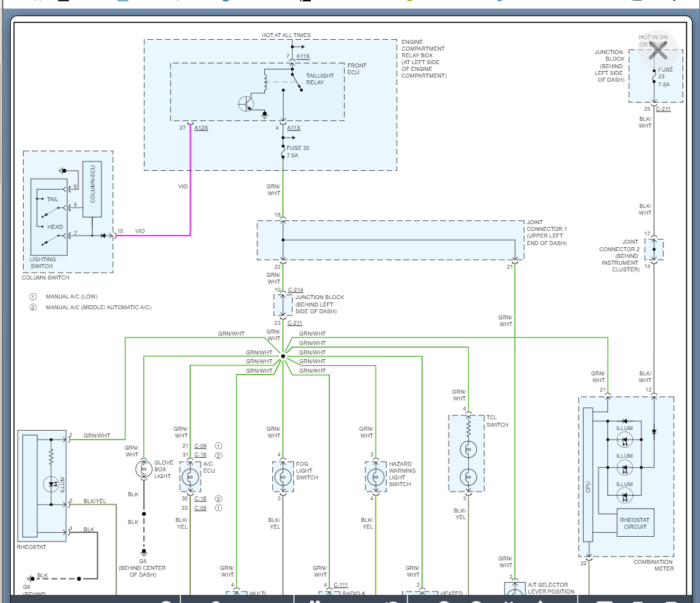Click the C-111 connector label
Viewport: 700px width, 603px height.
(340, 585)
